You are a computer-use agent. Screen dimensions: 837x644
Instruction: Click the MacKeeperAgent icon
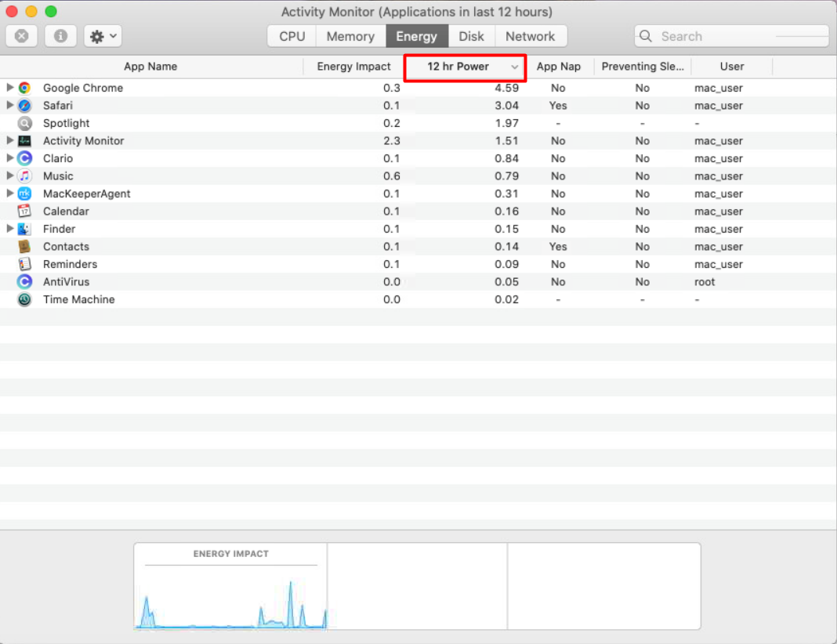(x=24, y=194)
